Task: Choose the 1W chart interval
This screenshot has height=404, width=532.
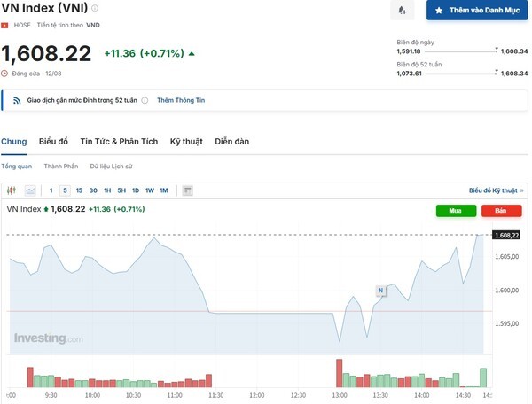Action: point(149,190)
